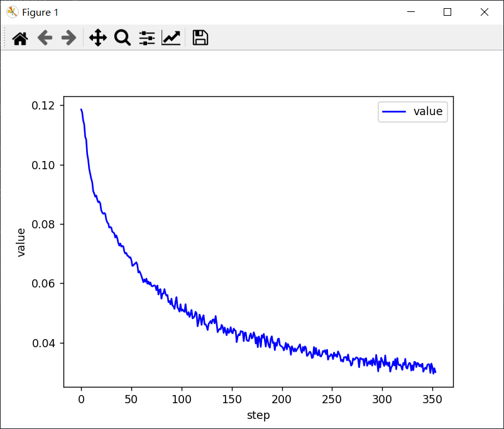Go back to the previous plot view

pos(44,38)
